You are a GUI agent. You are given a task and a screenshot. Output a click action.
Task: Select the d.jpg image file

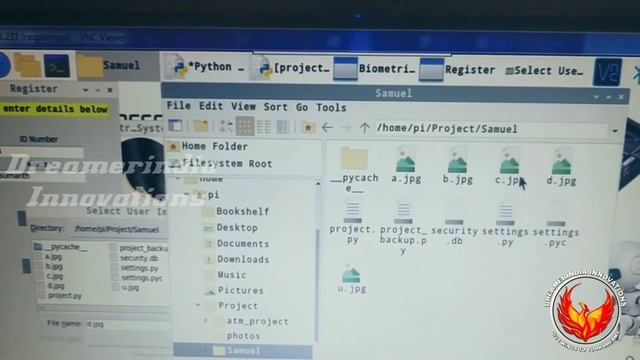tap(561, 167)
